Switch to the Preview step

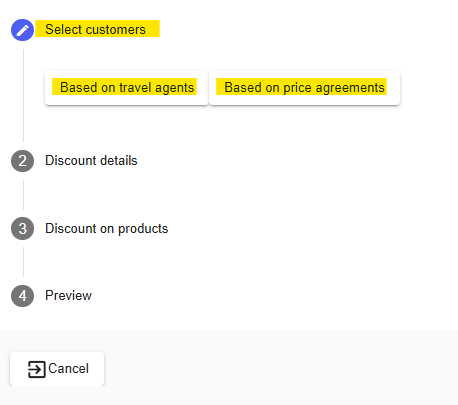click(68, 296)
